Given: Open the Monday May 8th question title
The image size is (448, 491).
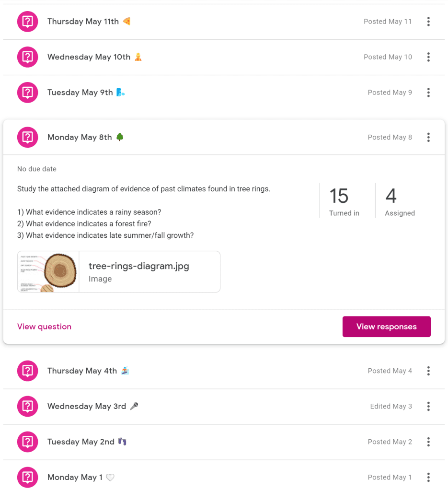Looking at the screenshot, I should tap(79, 137).
